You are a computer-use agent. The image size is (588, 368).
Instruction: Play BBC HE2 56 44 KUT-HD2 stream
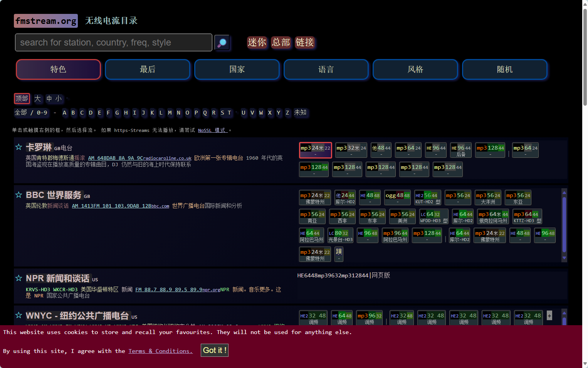[x=428, y=198]
